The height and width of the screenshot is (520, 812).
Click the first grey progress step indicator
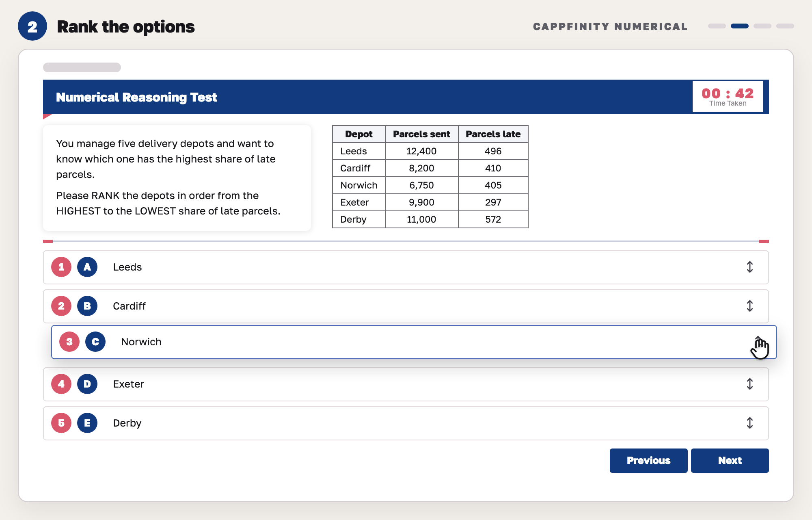(x=717, y=26)
